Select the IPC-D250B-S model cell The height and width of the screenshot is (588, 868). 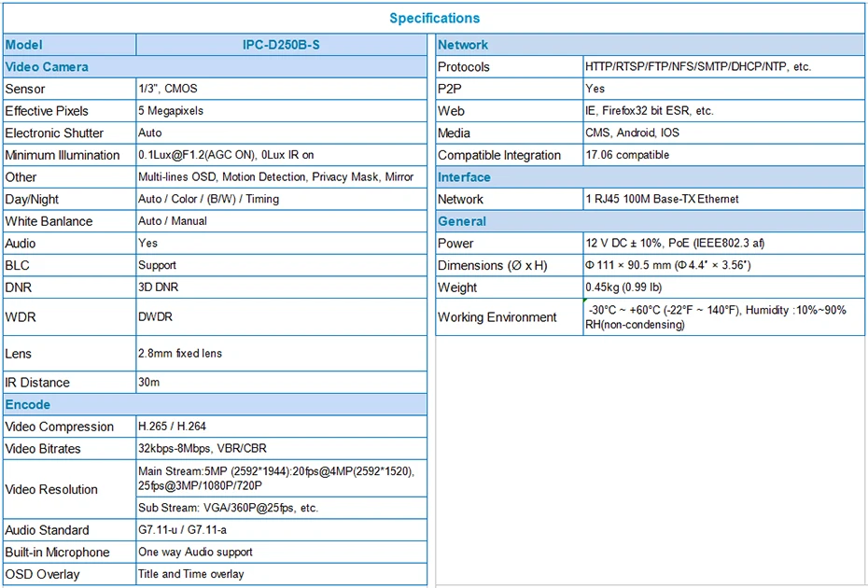click(x=281, y=45)
